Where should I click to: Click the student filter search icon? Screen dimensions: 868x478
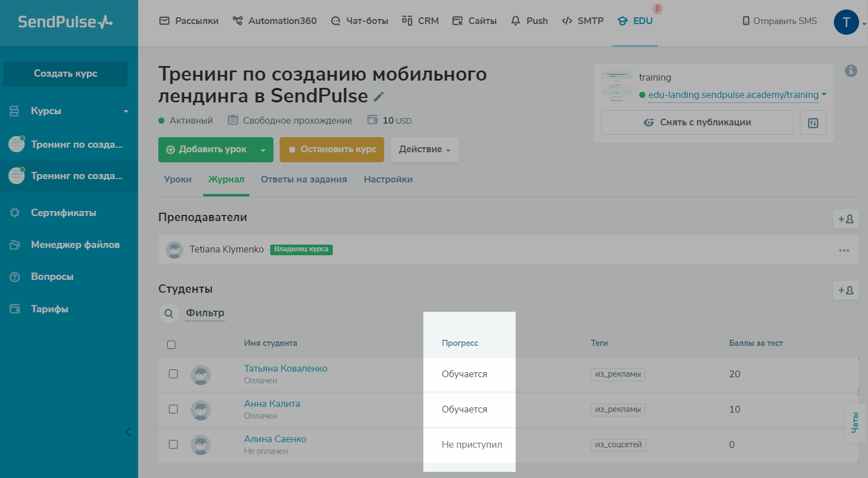click(x=168, y=313)
